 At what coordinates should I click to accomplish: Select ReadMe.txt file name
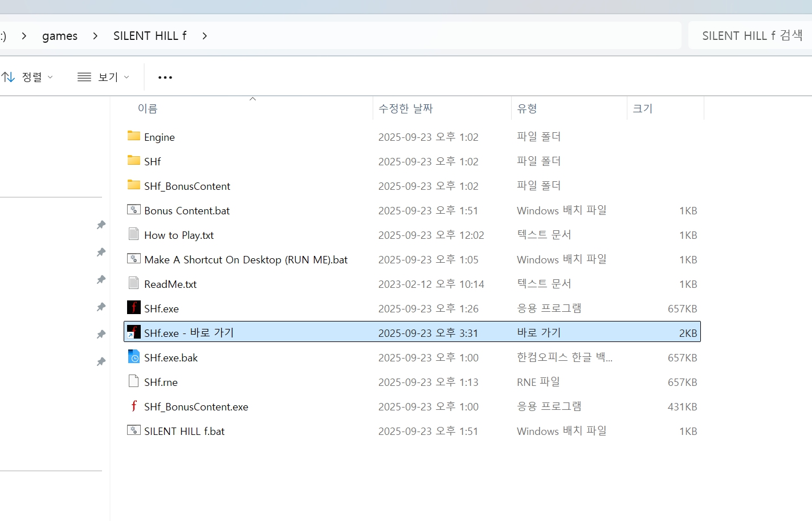pyautogui.click(x=170, y=284)
